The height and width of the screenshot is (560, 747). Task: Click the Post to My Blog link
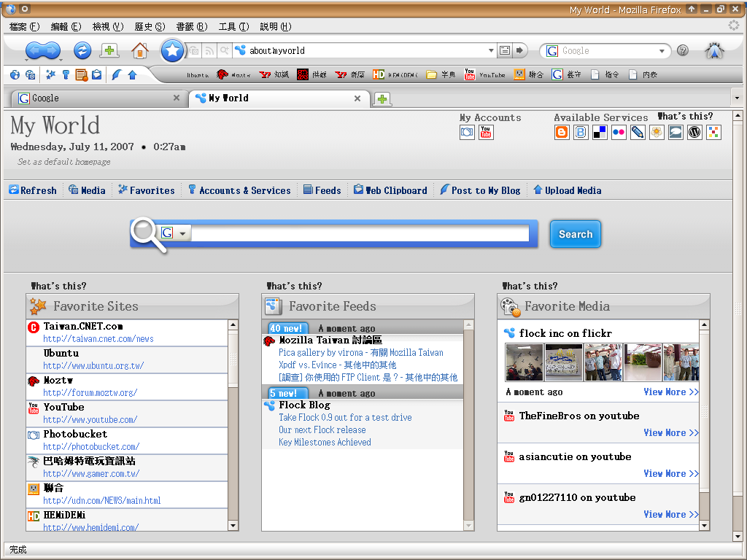[x=480, y=190]
